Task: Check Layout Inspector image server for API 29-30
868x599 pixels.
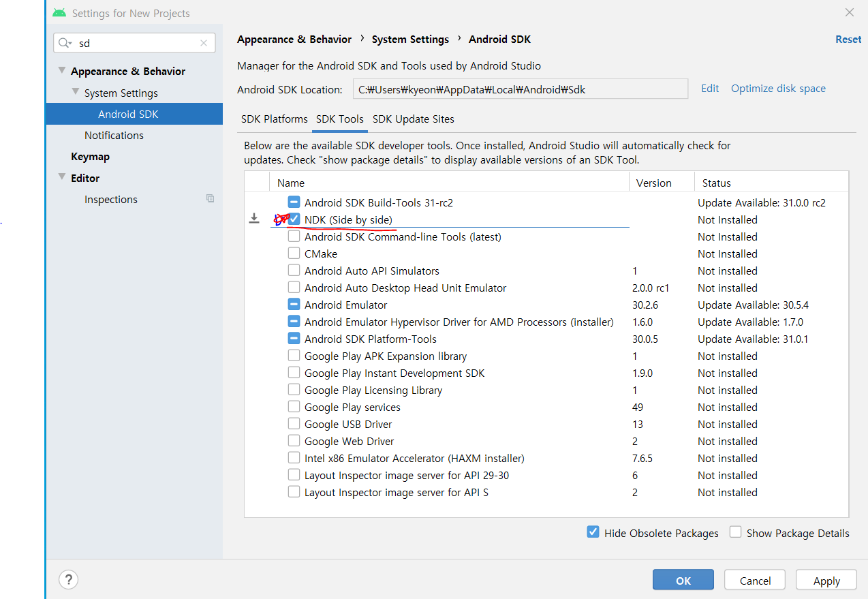Action: [x=294, y=475]
